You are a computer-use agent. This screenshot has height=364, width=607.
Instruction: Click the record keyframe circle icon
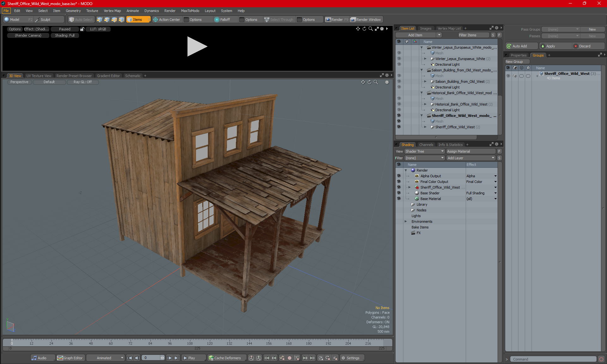[x=289, y=358]
